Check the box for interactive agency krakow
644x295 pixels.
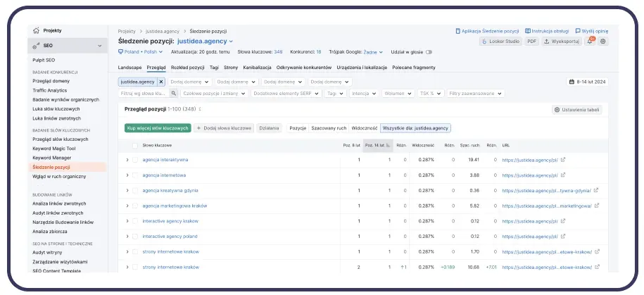[134, 221]
